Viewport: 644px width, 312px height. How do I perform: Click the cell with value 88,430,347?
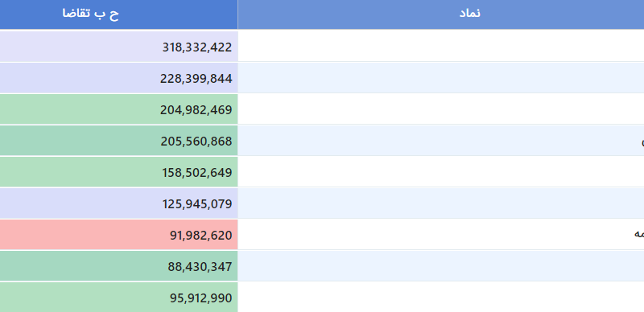tap(118, 266)
